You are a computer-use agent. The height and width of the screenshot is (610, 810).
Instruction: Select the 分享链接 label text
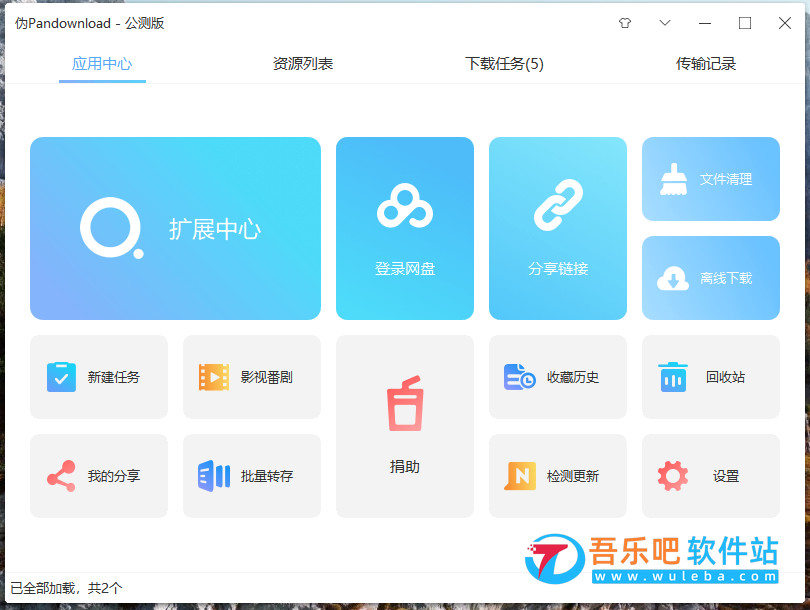[x=558, y=269]
